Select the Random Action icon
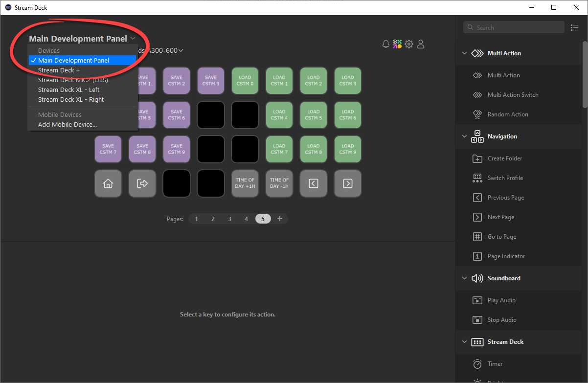 click(477, 114)
